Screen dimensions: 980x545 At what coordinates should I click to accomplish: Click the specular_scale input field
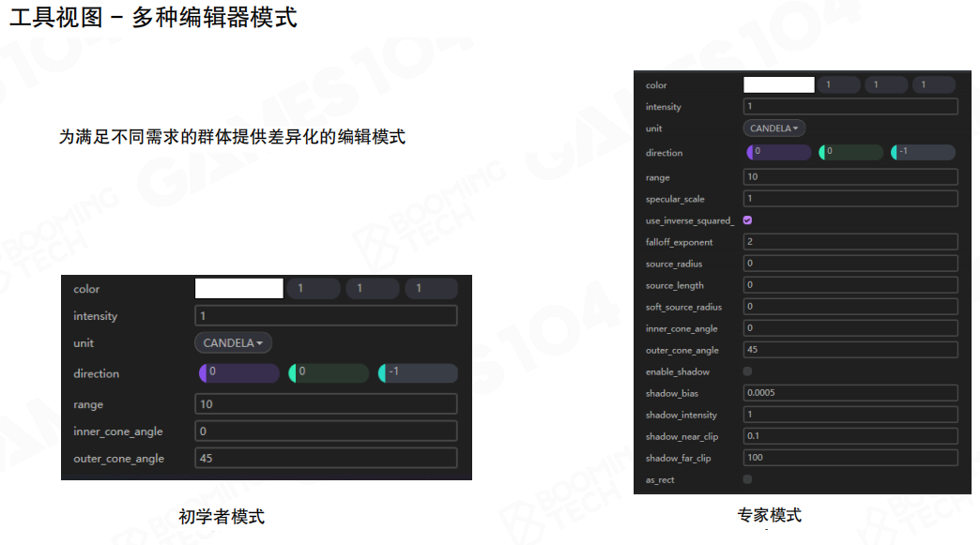click(x=850, y=199)
